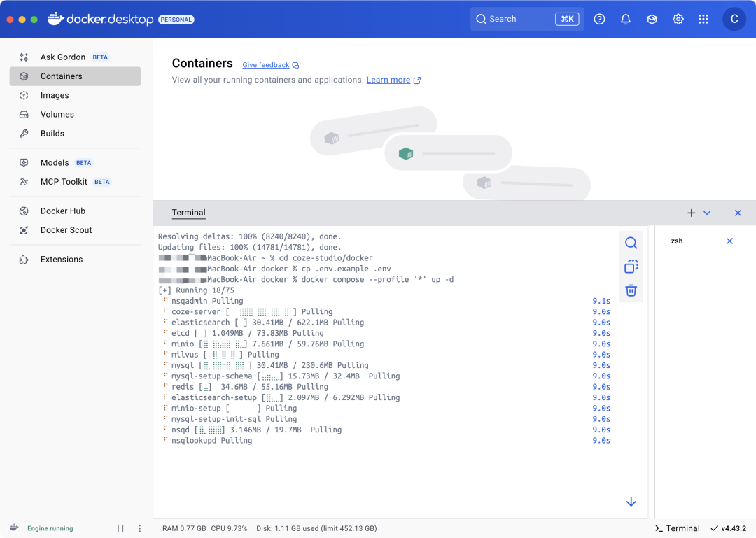This screenshot has height=538, width=756.
Task: Open Docker Scout
Action: point(75,230)
